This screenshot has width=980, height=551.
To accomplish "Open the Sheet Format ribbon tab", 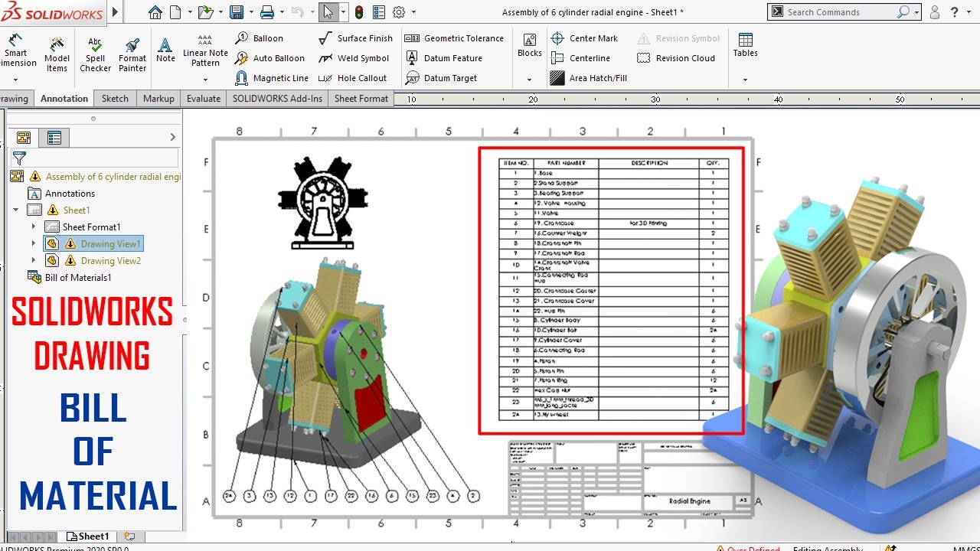I will coord(361,98).
